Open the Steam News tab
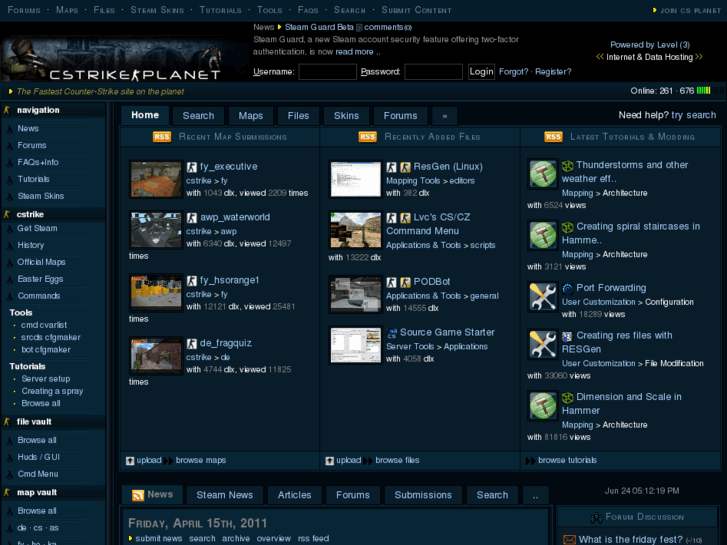The height and width of the screenshot is (545, 727). tap(224, 495)
